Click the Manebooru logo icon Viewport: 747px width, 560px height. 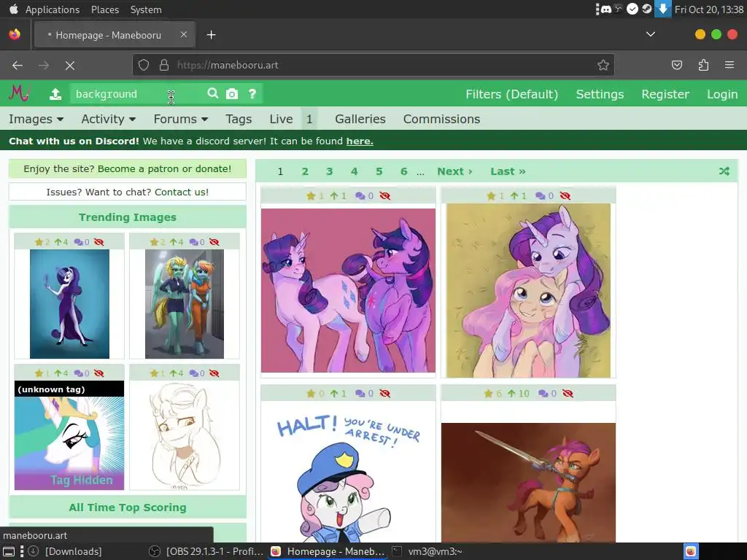(20, 93)
